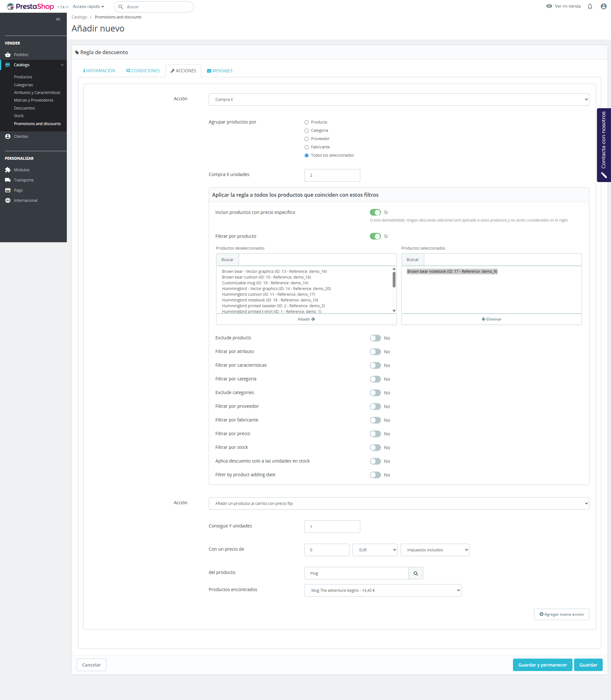Open notifications bell icon
Viewport: 611px width, 700px height.
pos(590,6)
